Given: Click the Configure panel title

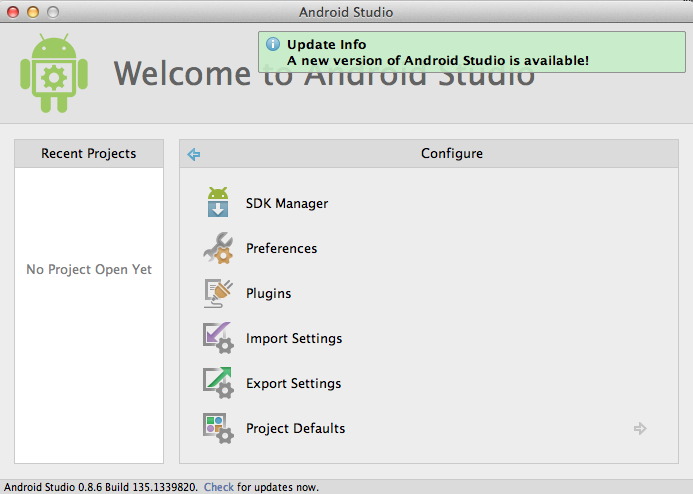Looking at the screenshot, I should (452, 153).
